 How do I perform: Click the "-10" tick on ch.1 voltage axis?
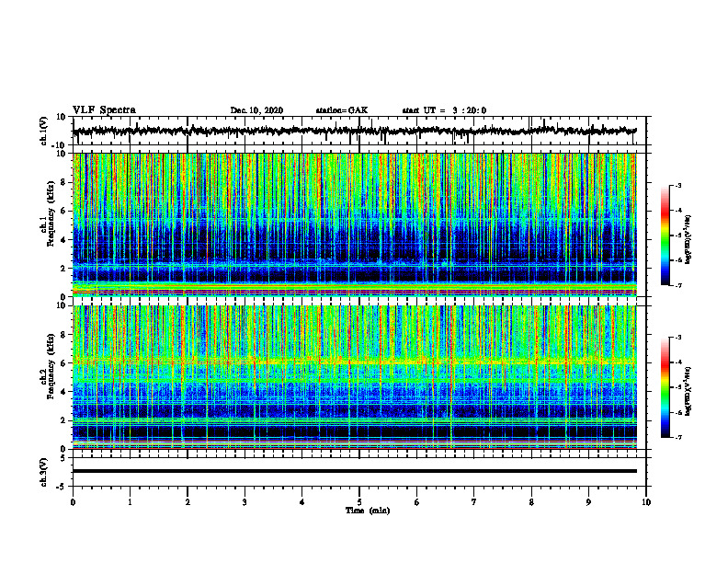[x=60, y=145]
